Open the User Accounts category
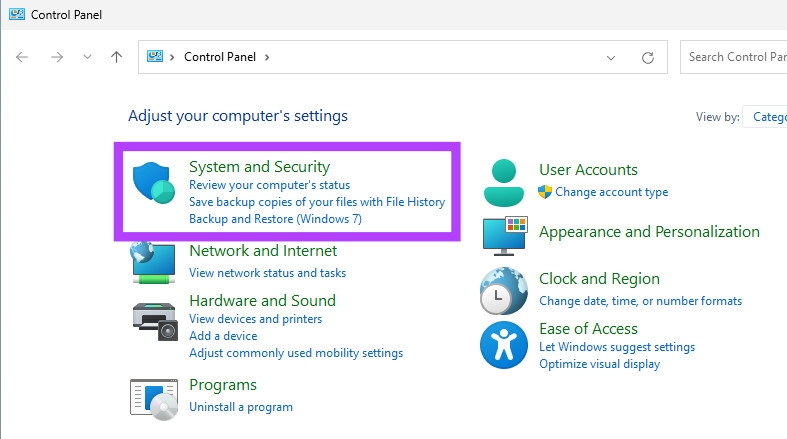 coord(588,170)
